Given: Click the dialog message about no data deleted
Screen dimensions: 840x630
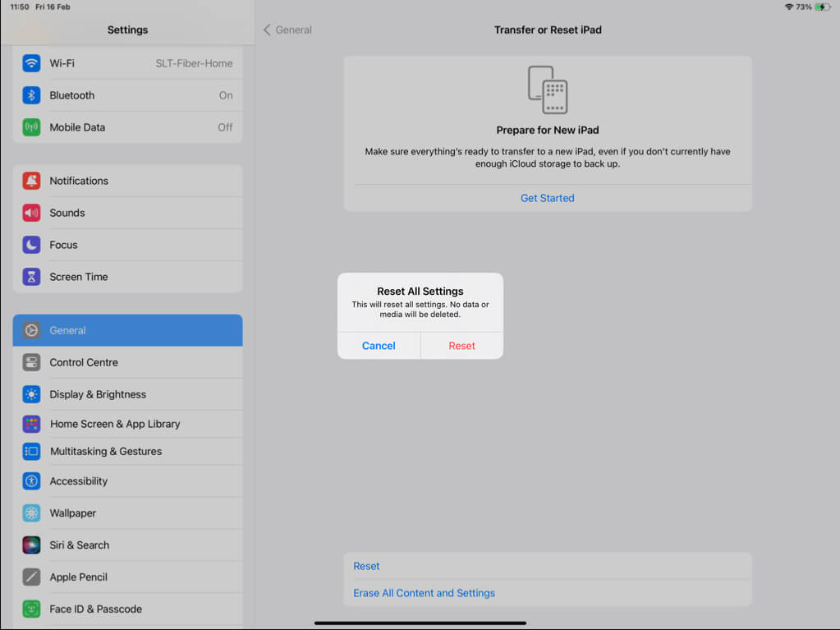Looking at the screenshot, I should 420,309.
